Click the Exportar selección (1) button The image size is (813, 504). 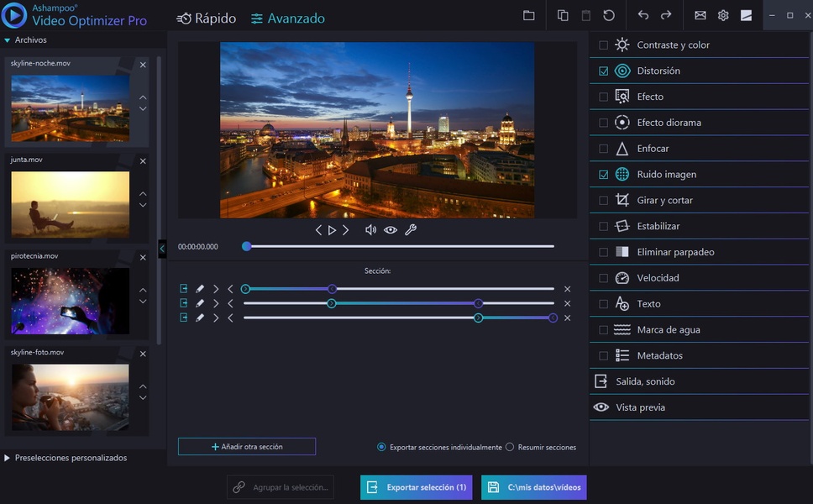[417, 487]
